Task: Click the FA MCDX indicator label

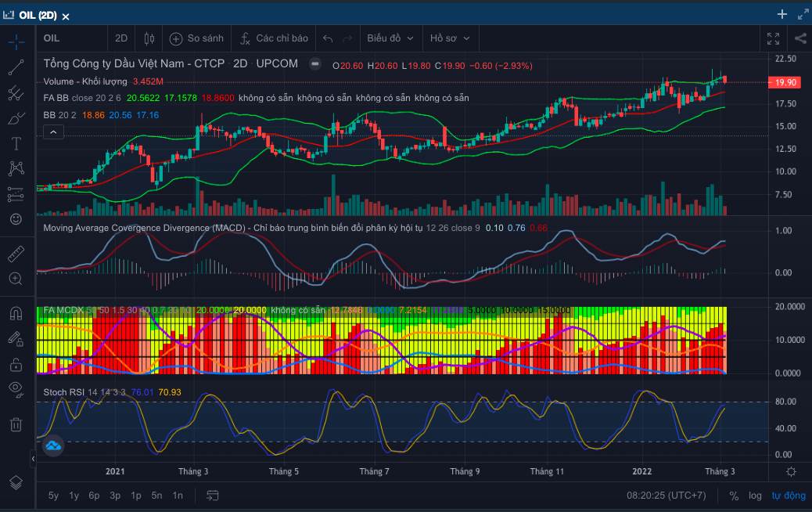Action: tap(63, 310)
